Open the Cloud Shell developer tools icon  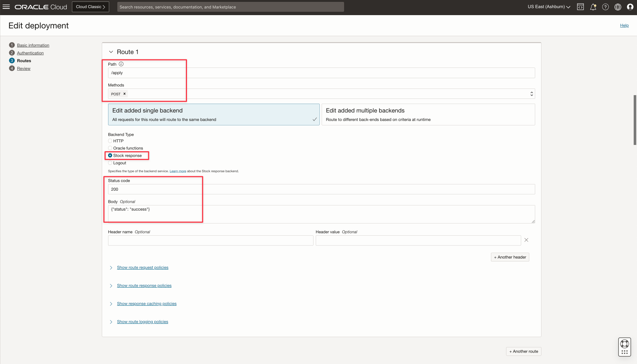580,7
